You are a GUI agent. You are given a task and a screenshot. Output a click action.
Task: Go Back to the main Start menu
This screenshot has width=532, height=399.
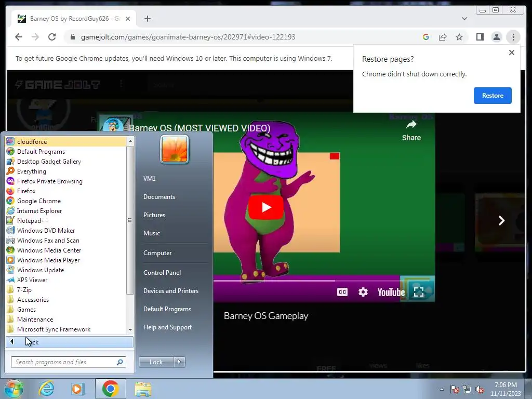tap(70, 342)
